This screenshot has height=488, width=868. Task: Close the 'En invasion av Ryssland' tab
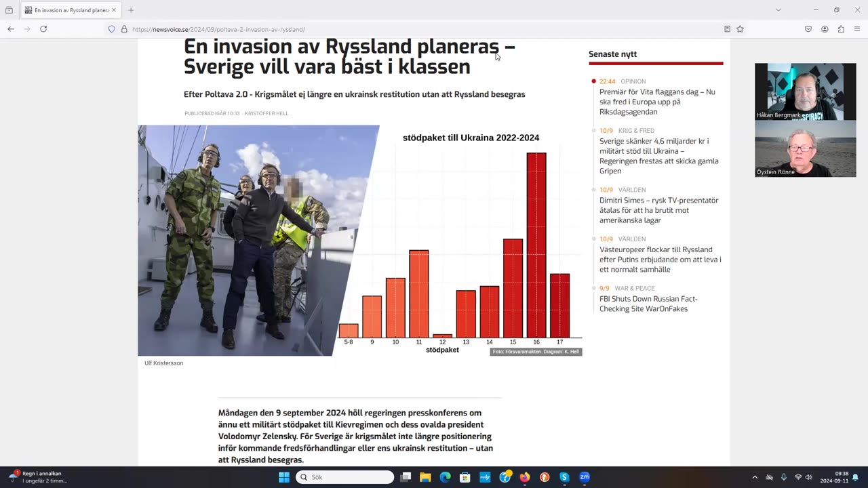coord(114,10)
